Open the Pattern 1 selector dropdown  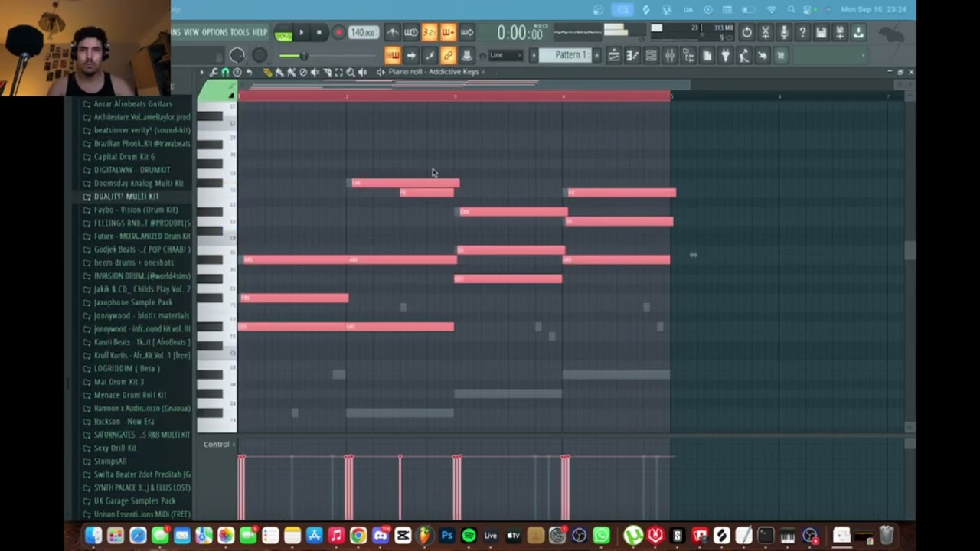pyautogui.click(x=567, y=55)
